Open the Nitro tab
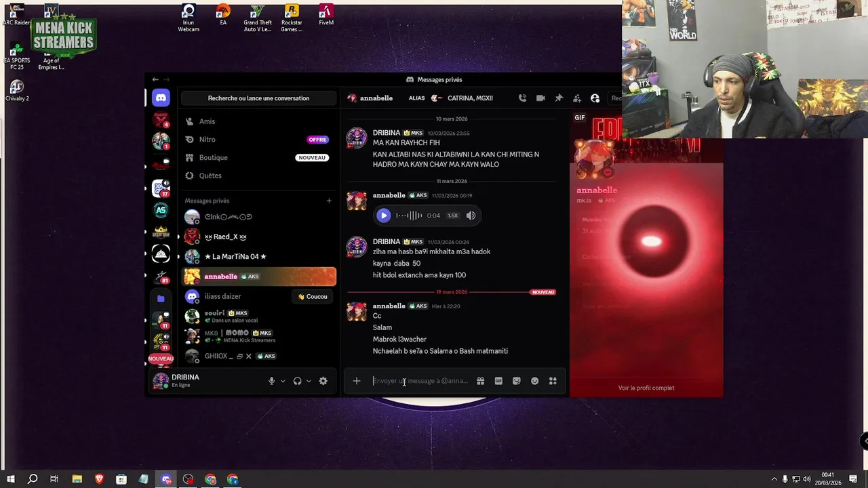Screen dimensions: 868x488 (x=259, y=140)
